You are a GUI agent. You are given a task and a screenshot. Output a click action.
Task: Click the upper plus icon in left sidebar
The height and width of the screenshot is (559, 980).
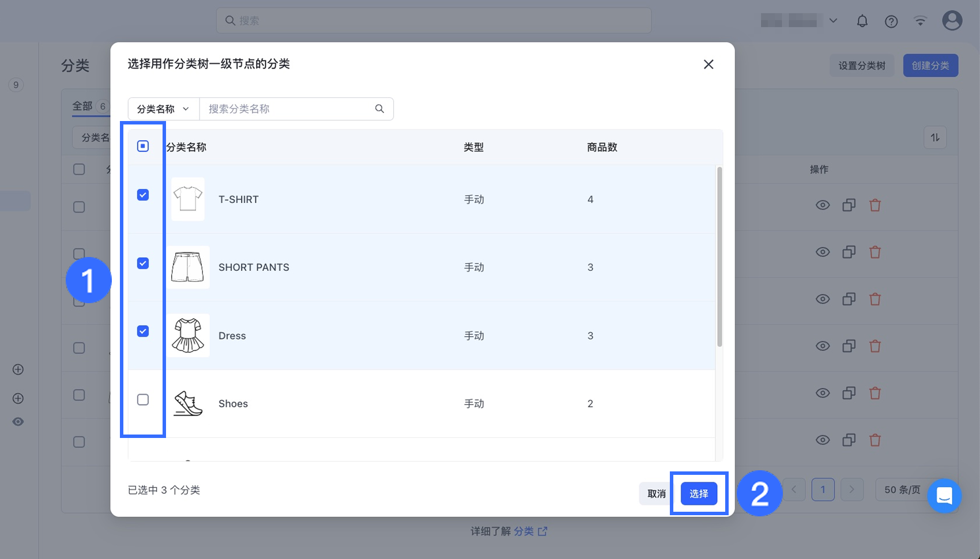coord(18,369)
